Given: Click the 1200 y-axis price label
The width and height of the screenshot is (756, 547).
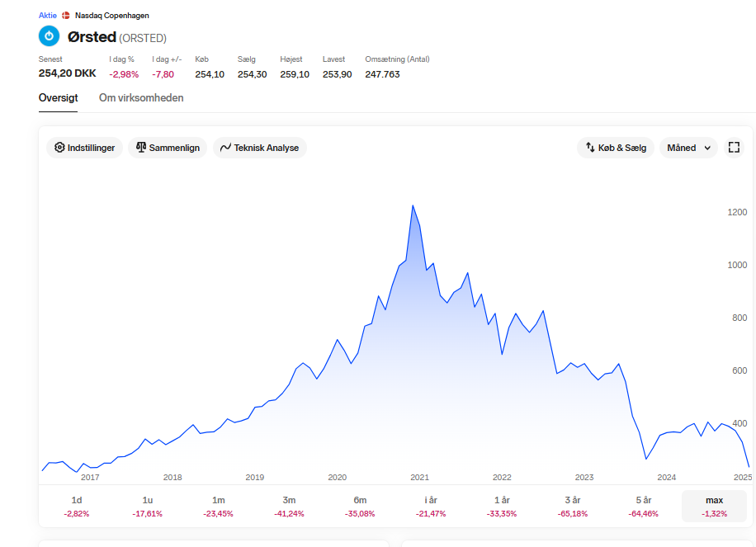Looking at the screenshot, I should click(x=737, y=212).
